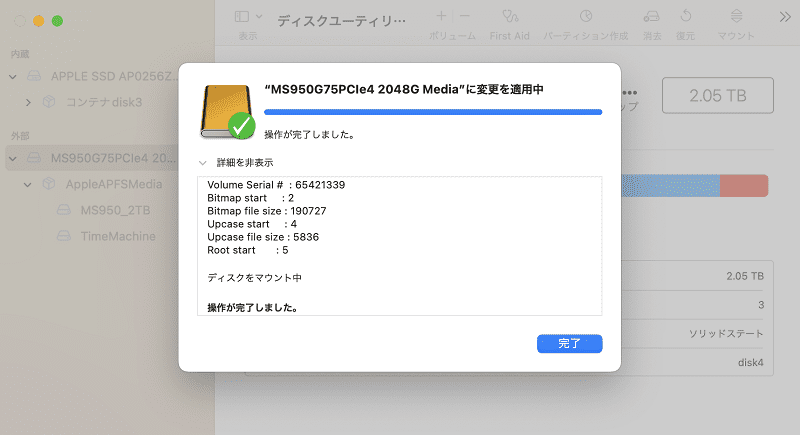Click the MS950G75PCIe4 drive icon in sidebar
The height and width of the screenshot is (435, 800).
34,158
